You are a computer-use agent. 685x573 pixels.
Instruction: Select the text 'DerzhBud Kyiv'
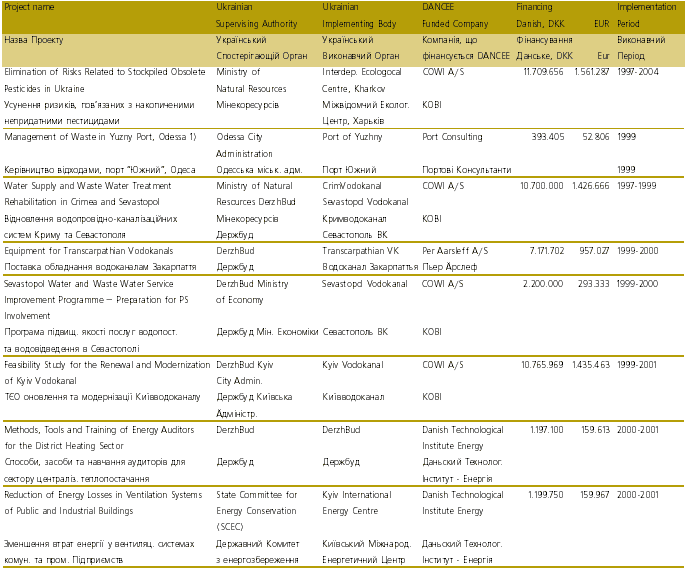tap(244, 365)
